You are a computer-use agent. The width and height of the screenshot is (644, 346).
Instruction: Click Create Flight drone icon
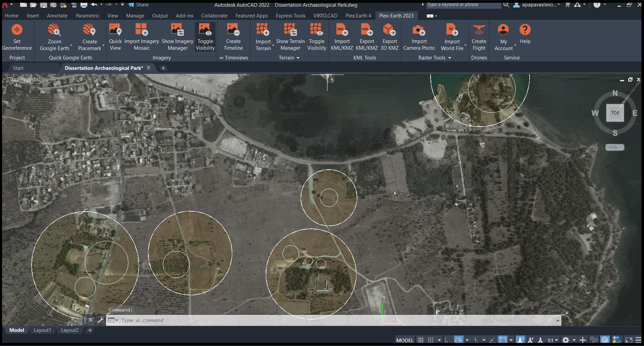point(479,30)
